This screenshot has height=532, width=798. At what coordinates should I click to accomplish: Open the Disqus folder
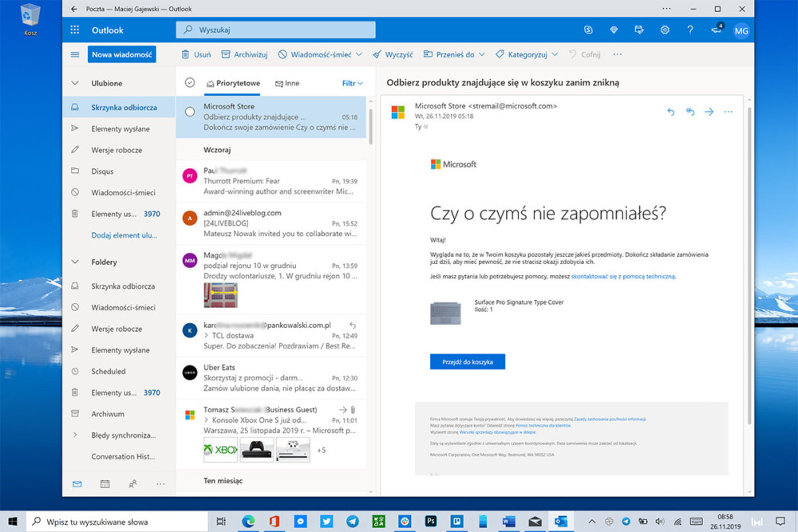119,171
